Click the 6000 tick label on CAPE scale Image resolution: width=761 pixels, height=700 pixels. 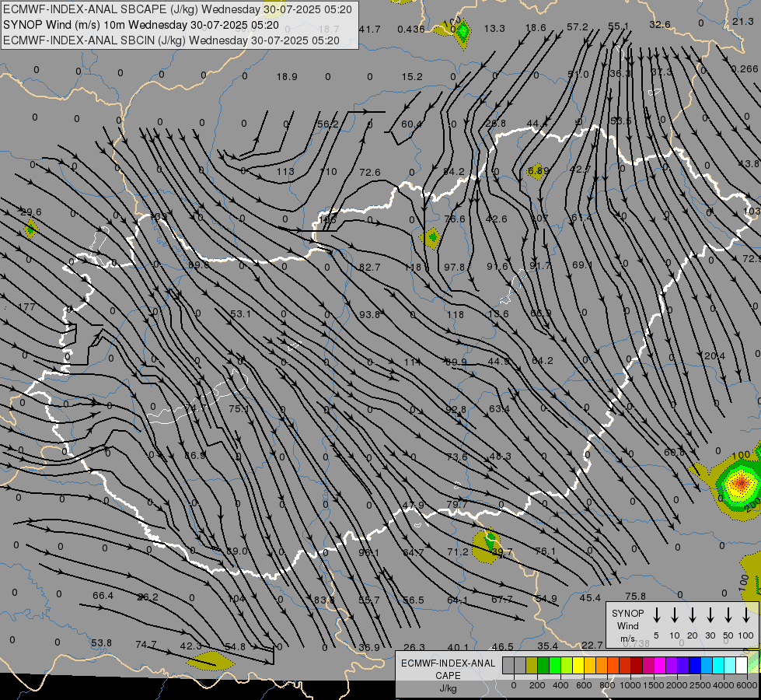(747, 685)
